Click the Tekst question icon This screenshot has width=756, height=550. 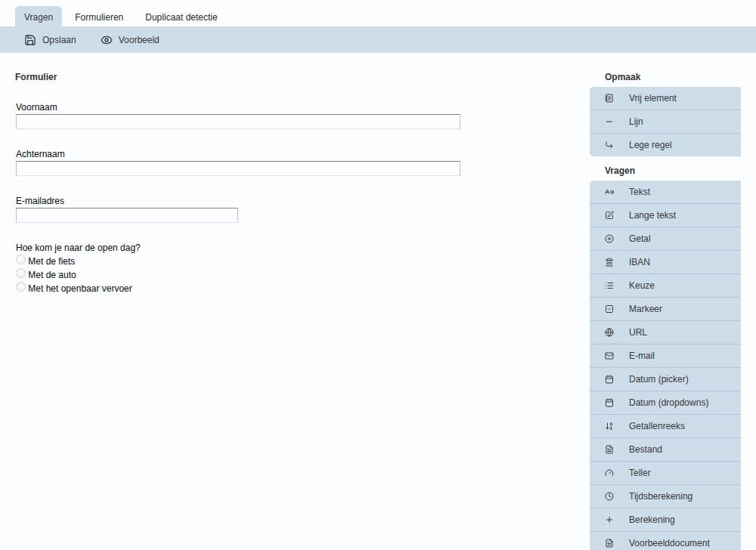609,192
